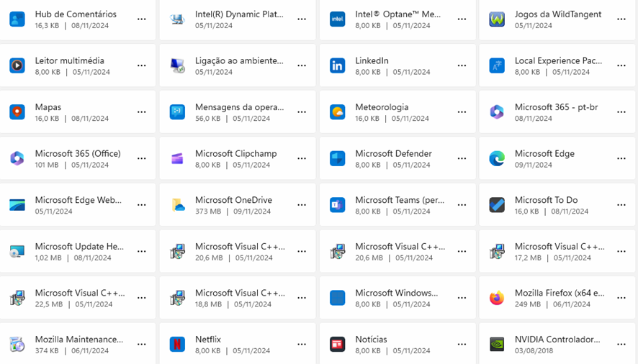Click the Microsoft 365 (Office) icon

[17, 158]
